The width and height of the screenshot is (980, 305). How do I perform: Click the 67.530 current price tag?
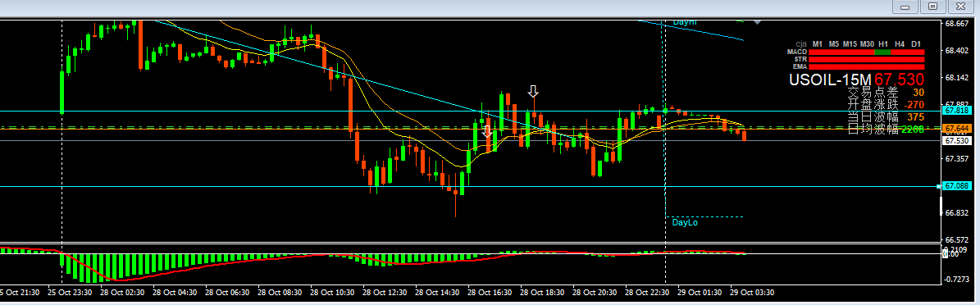pos(956,141)
